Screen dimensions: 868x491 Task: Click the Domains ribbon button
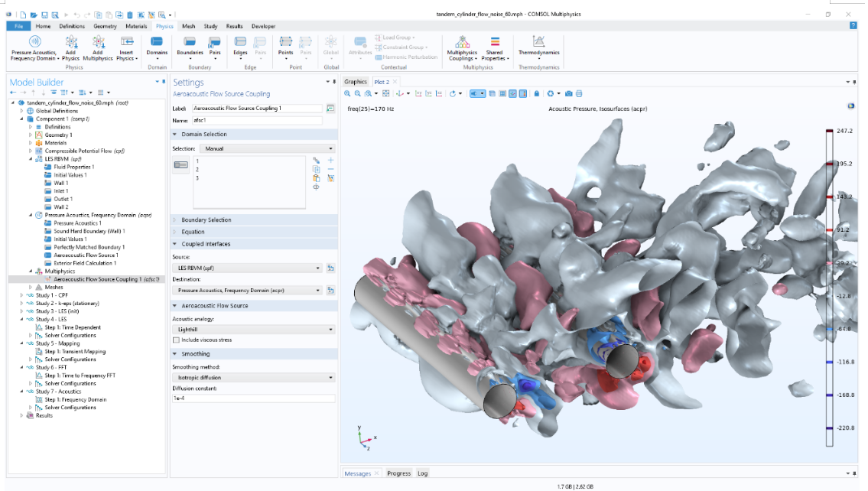point(157,48)
